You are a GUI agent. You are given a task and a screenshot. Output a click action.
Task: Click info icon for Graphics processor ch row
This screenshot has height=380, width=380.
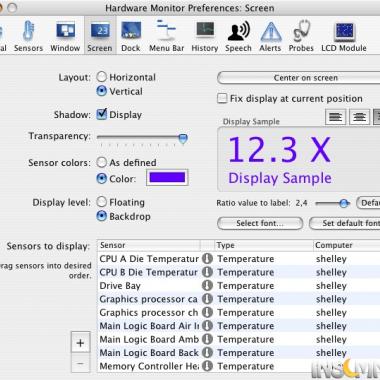click(x=207, y=312)
